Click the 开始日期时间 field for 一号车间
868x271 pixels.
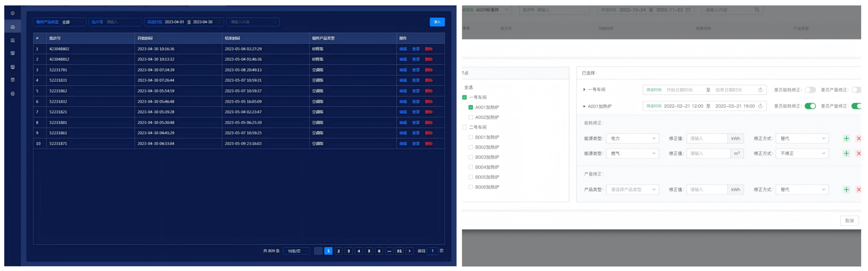click(679, 90)
